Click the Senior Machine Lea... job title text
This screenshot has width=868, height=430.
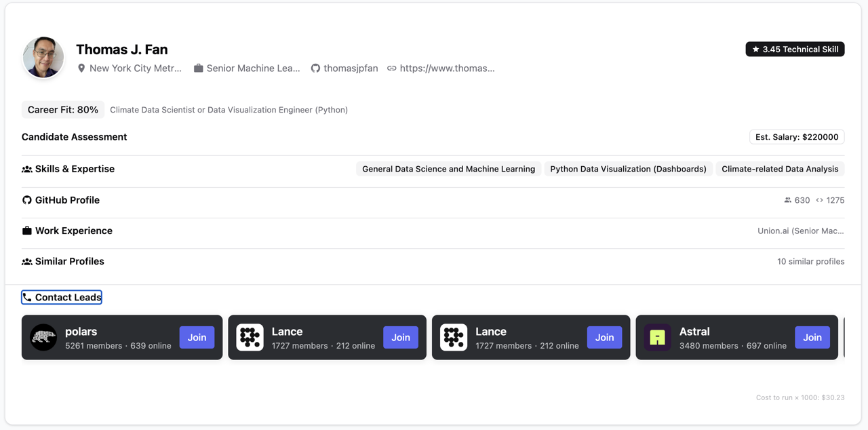253,69
